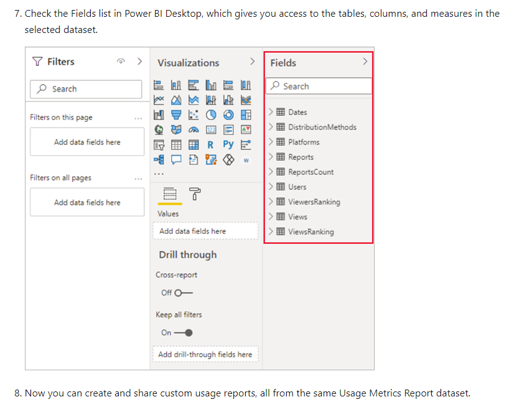Select the Key influencers visual
This screenshot has height=407, width=532.
pyautogui.click(x=246, y=145)
